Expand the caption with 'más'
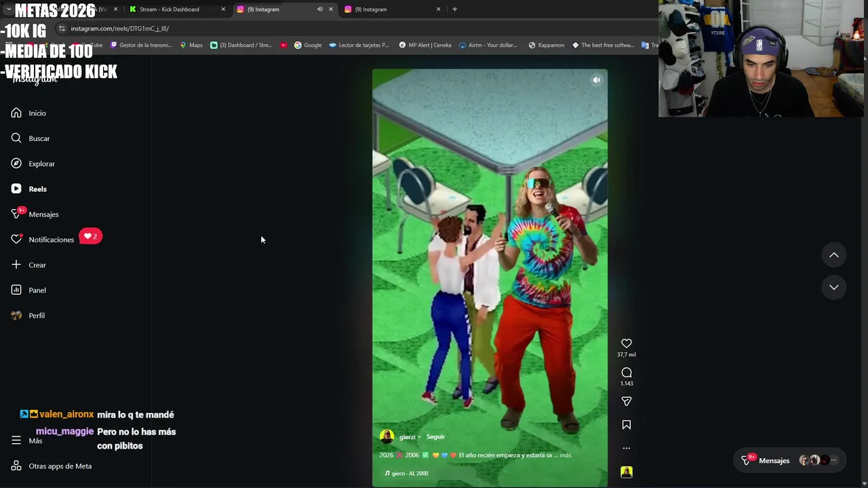This screenshot has width=868, height=488. point(566,455)
